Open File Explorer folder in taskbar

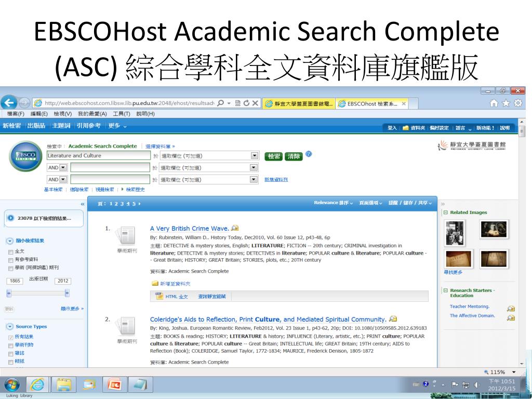tap(63, 385)
